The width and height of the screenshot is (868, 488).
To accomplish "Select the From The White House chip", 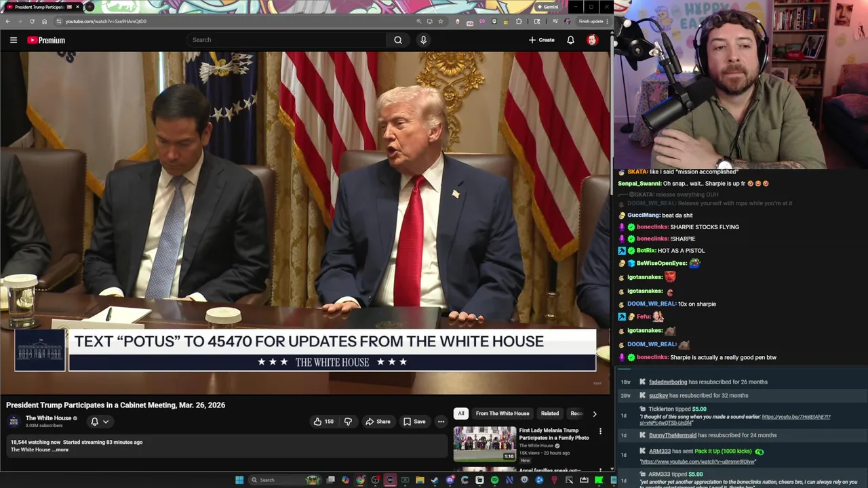I will pyautogui.click(x=502, y=413).
